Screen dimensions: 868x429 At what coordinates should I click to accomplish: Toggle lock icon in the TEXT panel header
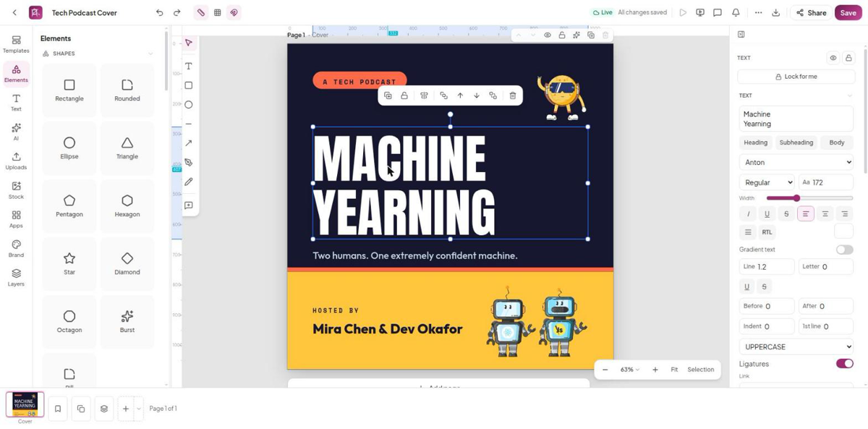pos(848,58)
